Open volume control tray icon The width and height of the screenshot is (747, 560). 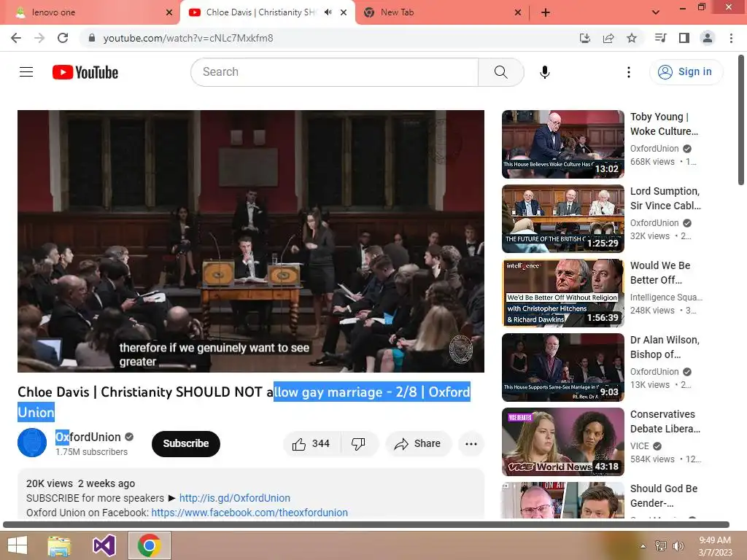(x=678, y=545)
